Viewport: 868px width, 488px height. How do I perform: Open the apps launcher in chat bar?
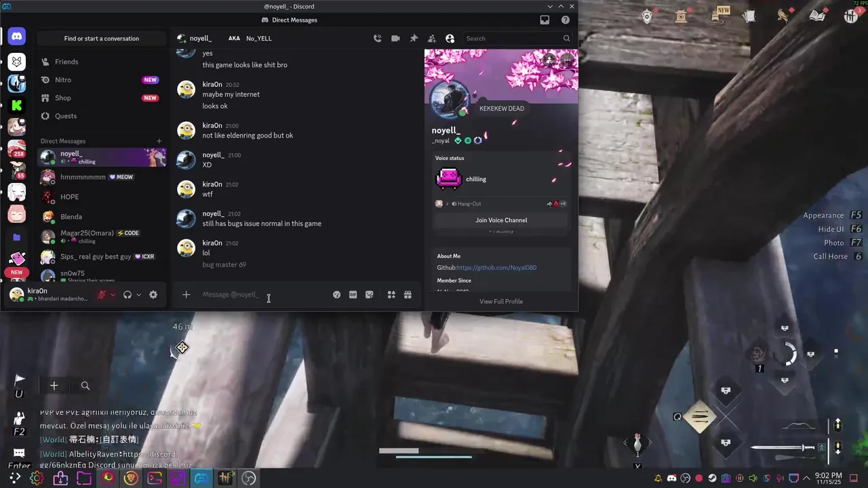(391, 295)
